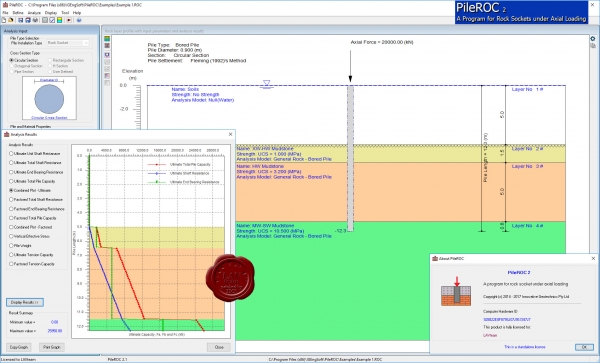Click the checkmark options toolbar icon
Screen dimensions: 600x363
[52, 20]
